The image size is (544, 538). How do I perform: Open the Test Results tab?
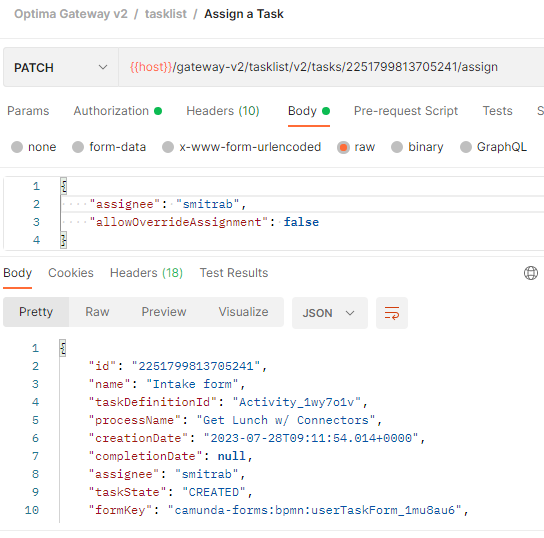pyautogui.click(x=234, y=273)
